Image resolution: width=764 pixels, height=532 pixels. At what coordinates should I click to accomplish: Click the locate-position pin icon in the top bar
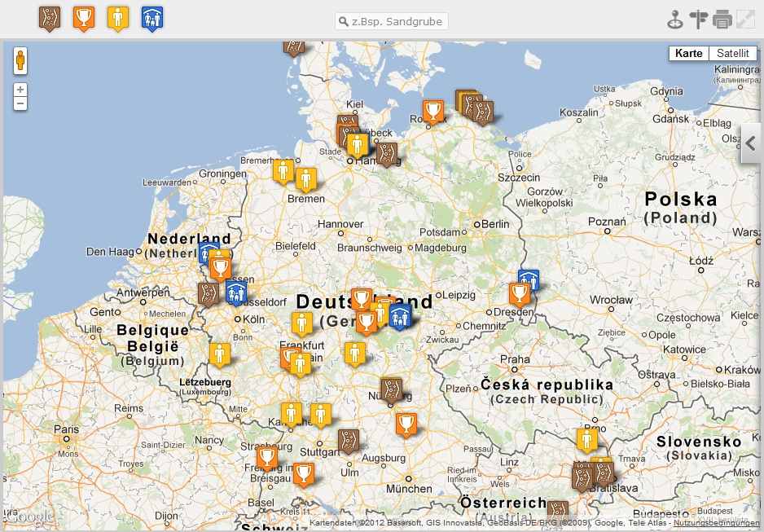point(675,20)
